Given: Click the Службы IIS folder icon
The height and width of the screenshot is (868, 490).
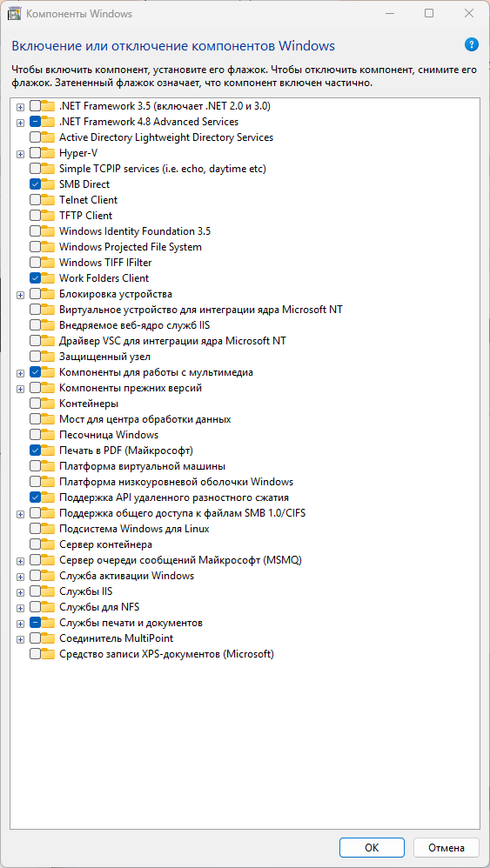Looking at the screenshot, I should click(x=48, y=591).
